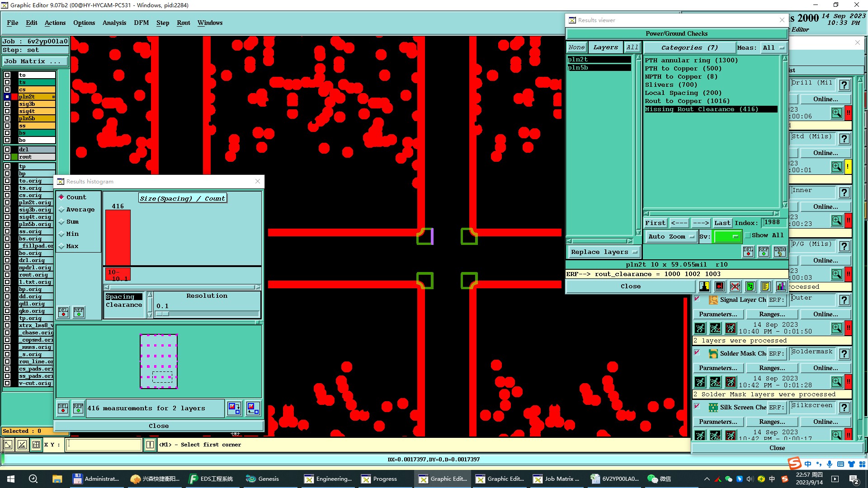Open the Analysis menu
The height and width of the screenshot is (488, 868).
pos(114,23)
